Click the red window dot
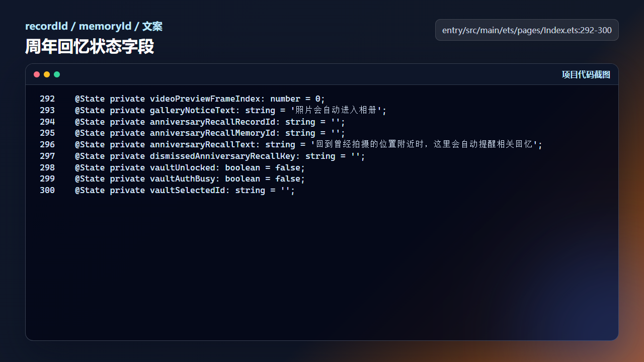 [x=37, y=74]
